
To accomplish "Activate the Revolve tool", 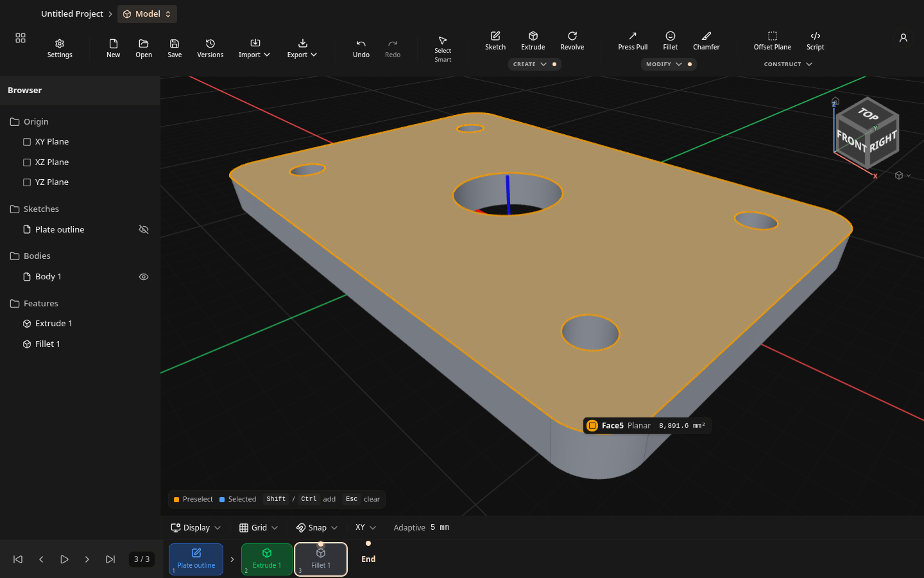I will click(x=572, y=40).
